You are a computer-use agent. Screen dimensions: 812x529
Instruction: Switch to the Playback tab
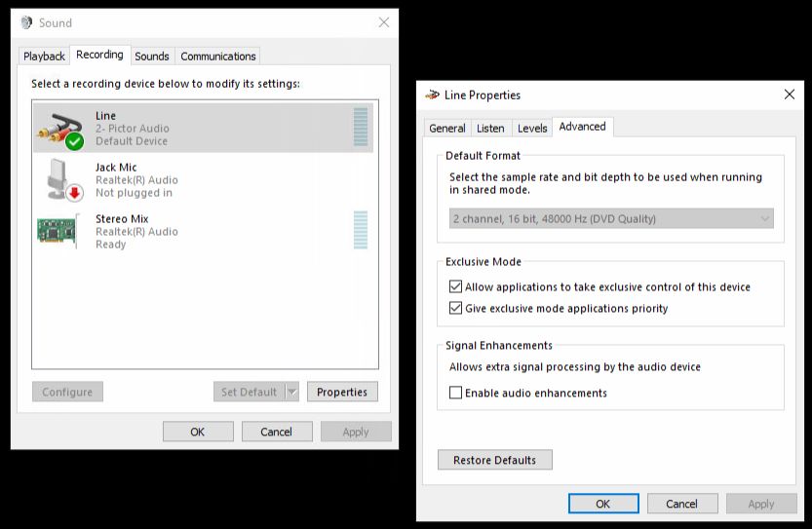[44, 57]
